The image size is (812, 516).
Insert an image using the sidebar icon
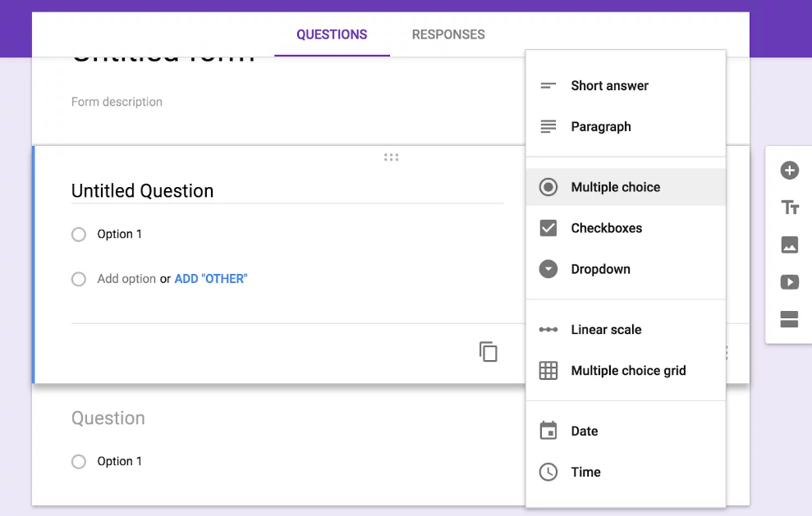[788, 244]
